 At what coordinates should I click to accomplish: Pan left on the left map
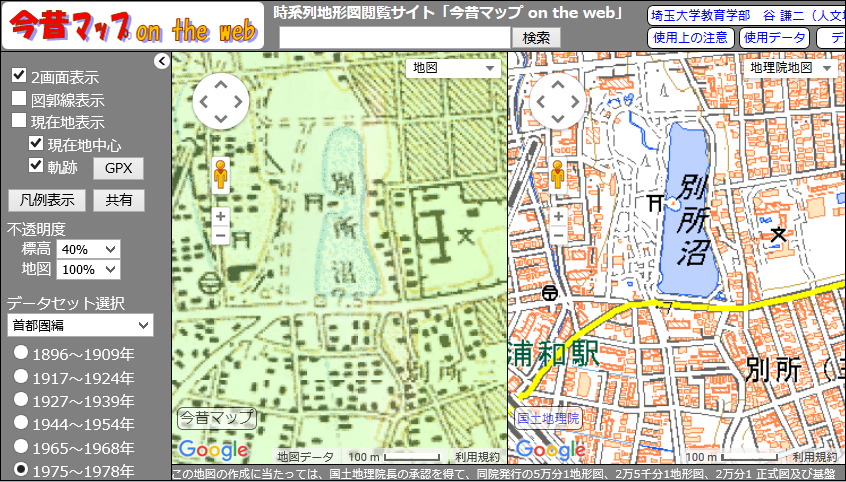pyautogui.click(x=203, y=101)
